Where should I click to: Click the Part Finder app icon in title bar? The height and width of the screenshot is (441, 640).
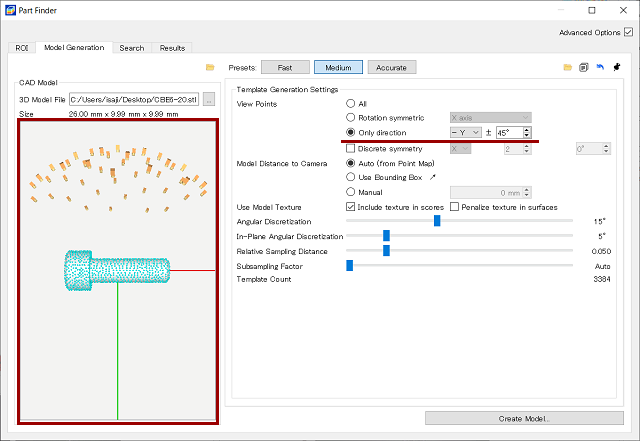coord(10,10)
